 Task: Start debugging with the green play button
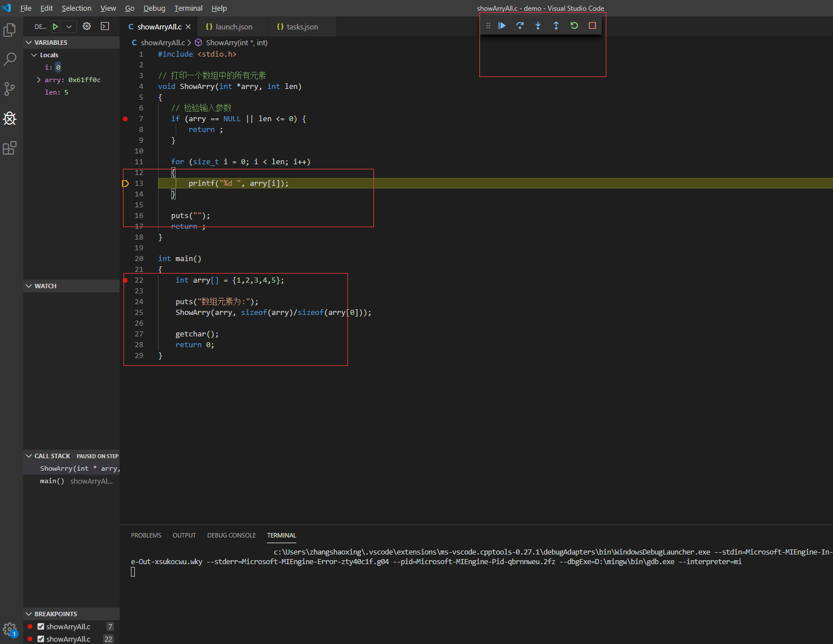(56, 27)
